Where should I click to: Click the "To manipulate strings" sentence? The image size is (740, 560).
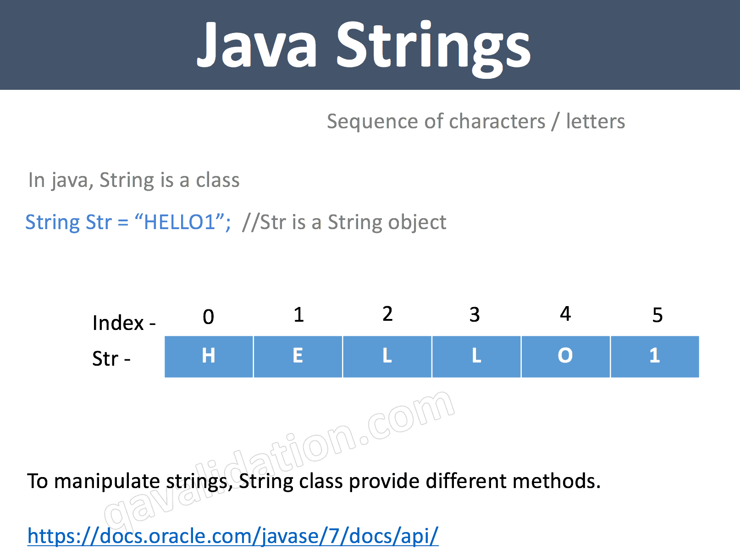(314, 481)
